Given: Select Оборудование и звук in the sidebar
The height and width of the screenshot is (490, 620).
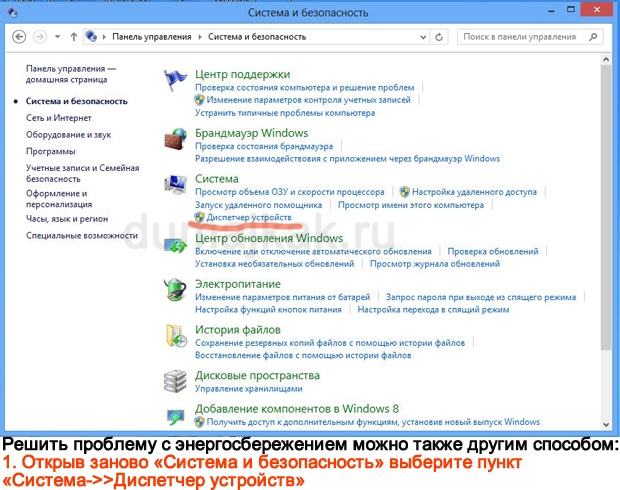Looking at the screenshot, I should point(68,134).
